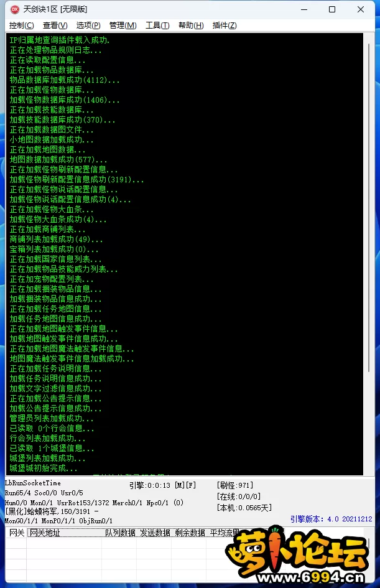Click the [在线:0/0/0] status text
This screenshot has width=380, height=588.
click(x=239, y=497)
